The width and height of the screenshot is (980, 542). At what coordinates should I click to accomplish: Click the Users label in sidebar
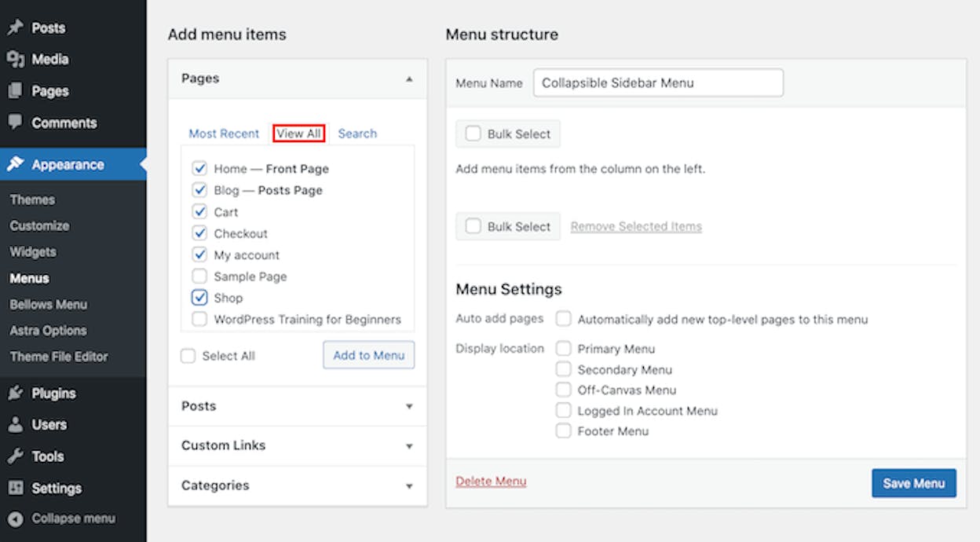pos(49,424)
